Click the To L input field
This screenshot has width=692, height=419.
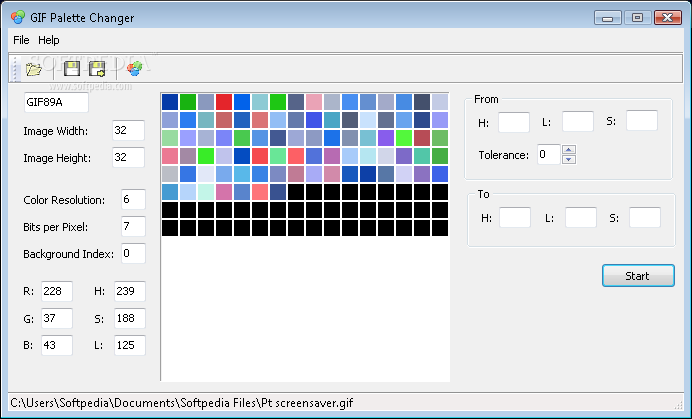(x=581, y=218)
